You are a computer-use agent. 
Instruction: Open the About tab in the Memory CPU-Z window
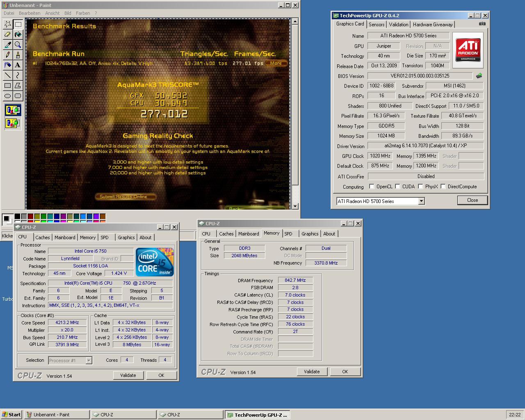tap(329, 234)
